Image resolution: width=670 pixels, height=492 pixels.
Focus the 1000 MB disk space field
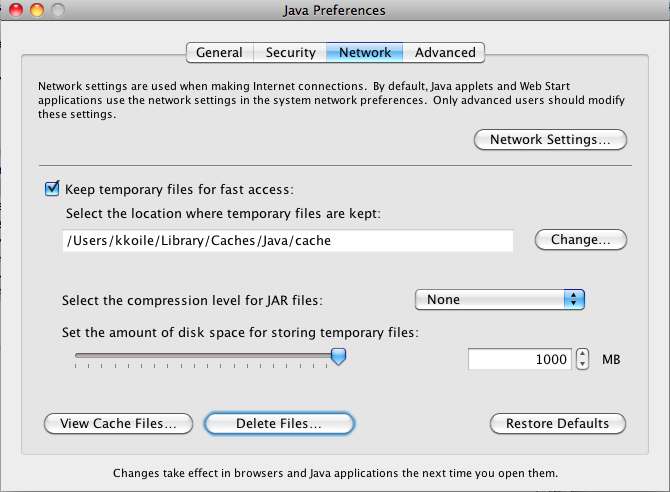(520, 359)
